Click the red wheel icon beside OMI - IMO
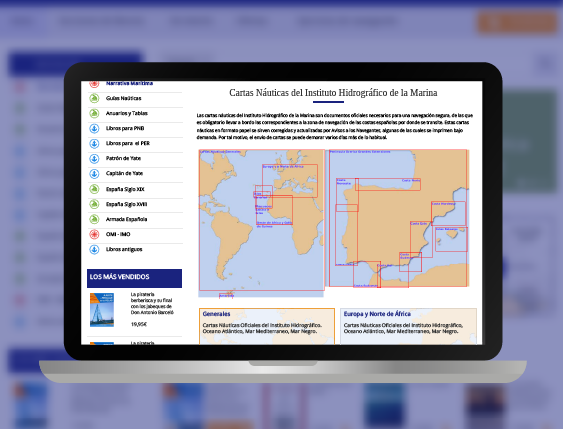Screen dimensions: 563x429 (x=94, y=234)
